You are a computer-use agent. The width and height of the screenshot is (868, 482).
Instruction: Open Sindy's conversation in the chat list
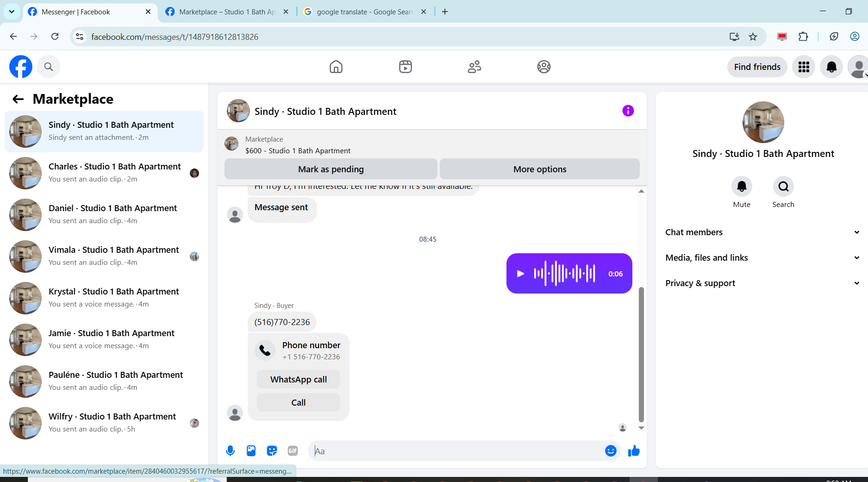click(x=104, y=131)
